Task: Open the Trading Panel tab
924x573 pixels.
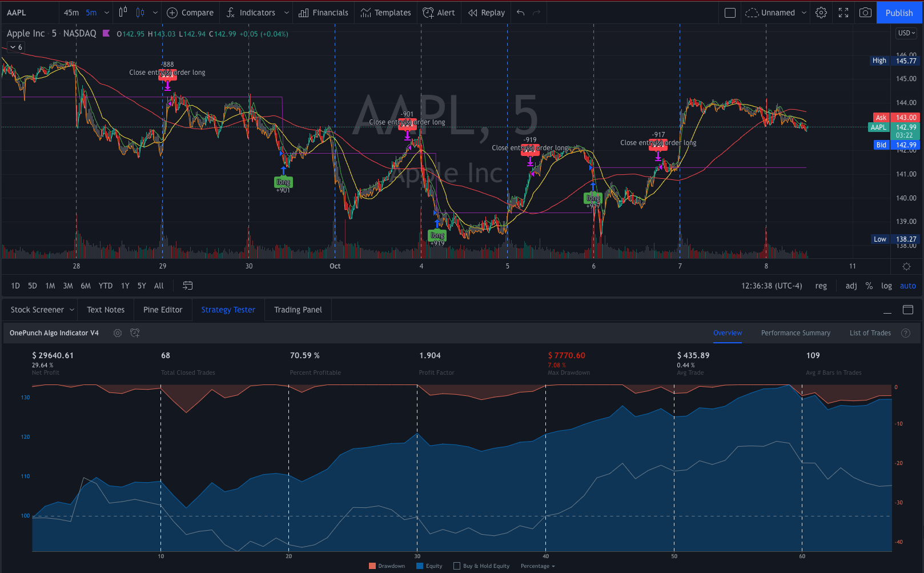Action: (x=298, y=310)
